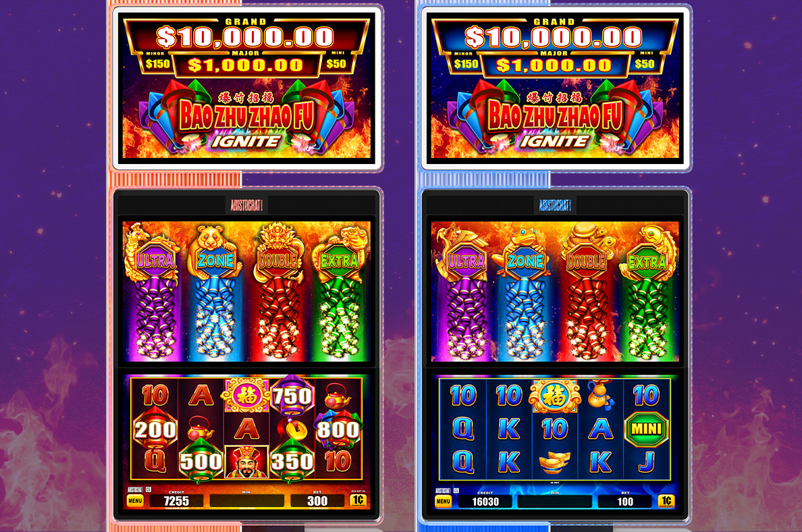Image resolution: width=802 pixels, height=532 pixels.
Task: Click the green EXTRA badge on left machine
Action: (339, 261)
